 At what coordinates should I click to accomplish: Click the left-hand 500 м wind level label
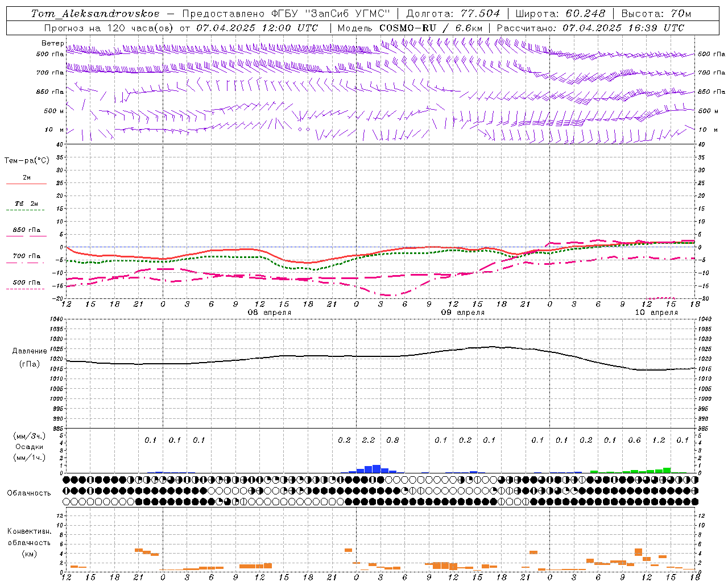(54, 111)
